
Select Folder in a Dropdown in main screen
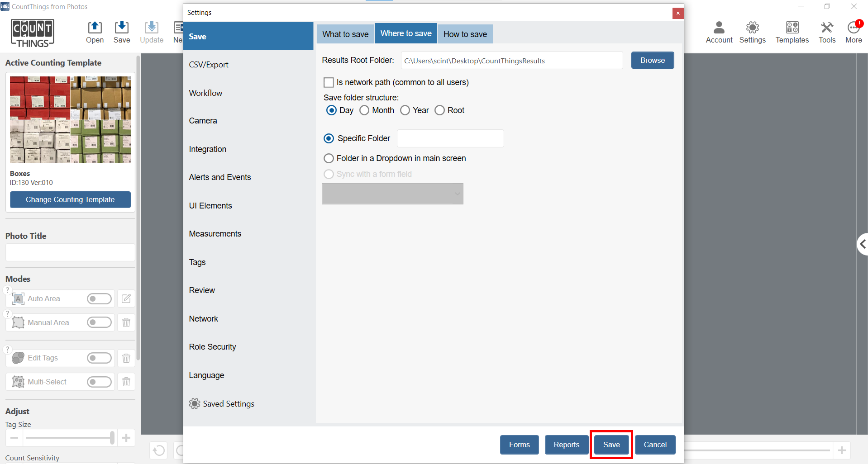point(329,158)
